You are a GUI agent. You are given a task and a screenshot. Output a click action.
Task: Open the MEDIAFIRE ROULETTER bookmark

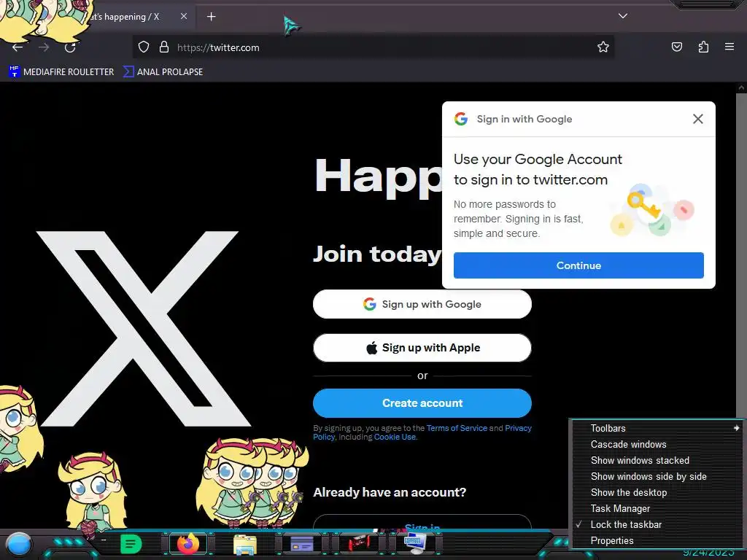click(x=61, y=72)
